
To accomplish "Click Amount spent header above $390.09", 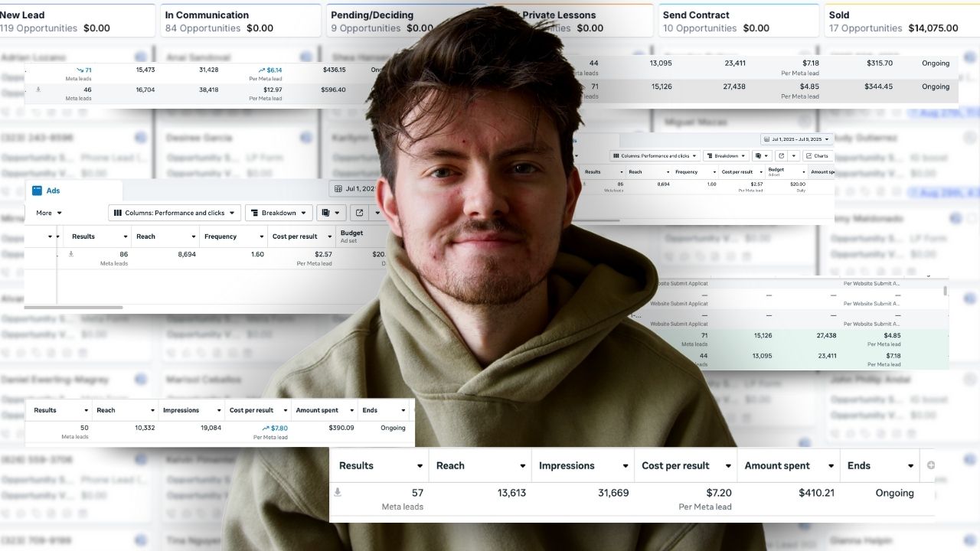I will tap(325, 410).
